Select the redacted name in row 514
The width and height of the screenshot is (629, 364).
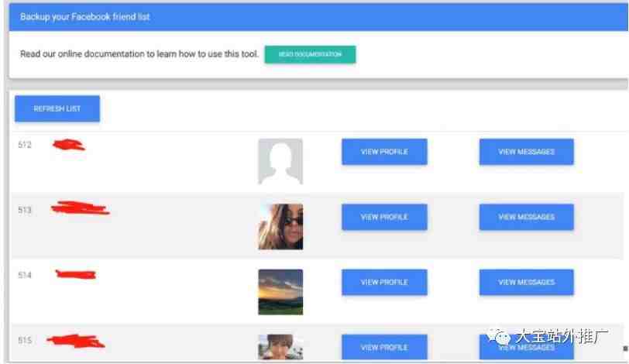tap(75, 274)
